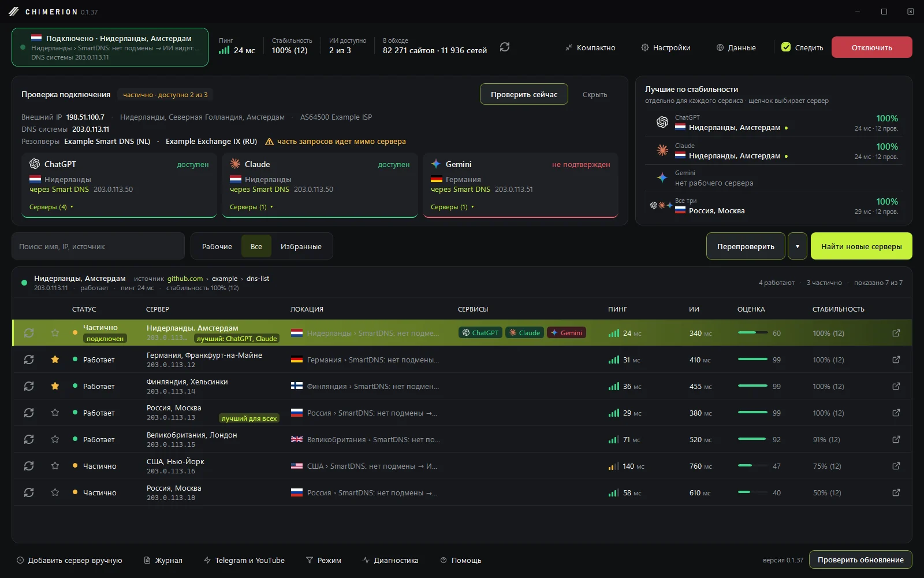Open Данные data panel
The image size is (924, 578).
coord(736,47)
